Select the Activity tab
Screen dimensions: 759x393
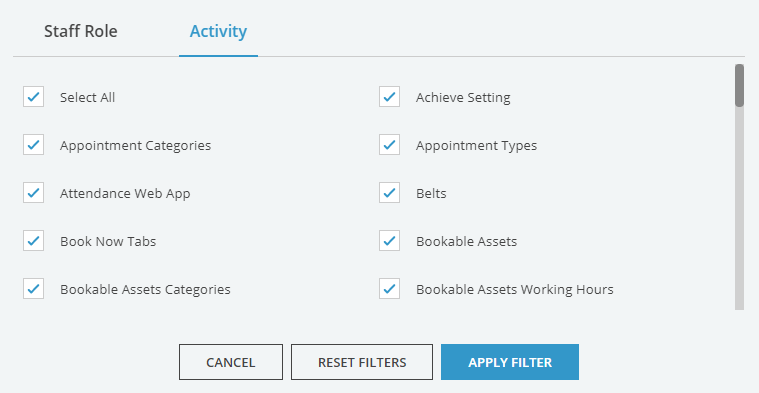tap(218, 31)
